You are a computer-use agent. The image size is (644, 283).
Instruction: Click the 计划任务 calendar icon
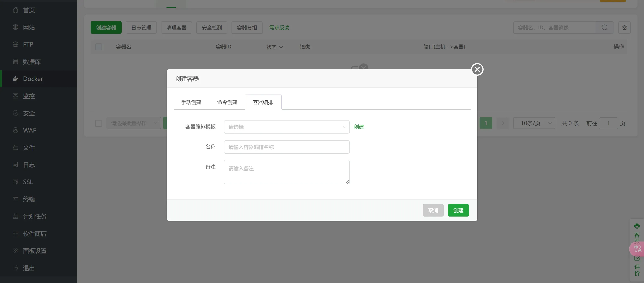16,216
